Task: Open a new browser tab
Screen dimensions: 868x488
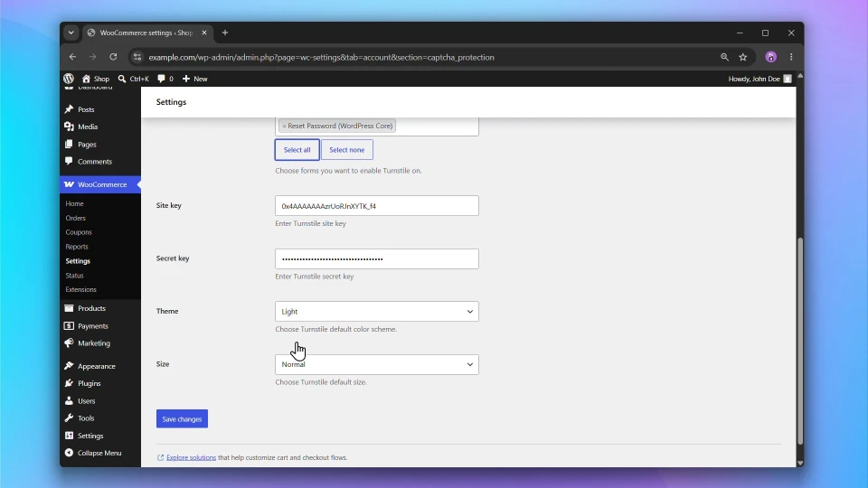Action: click(x=225, y=33)
